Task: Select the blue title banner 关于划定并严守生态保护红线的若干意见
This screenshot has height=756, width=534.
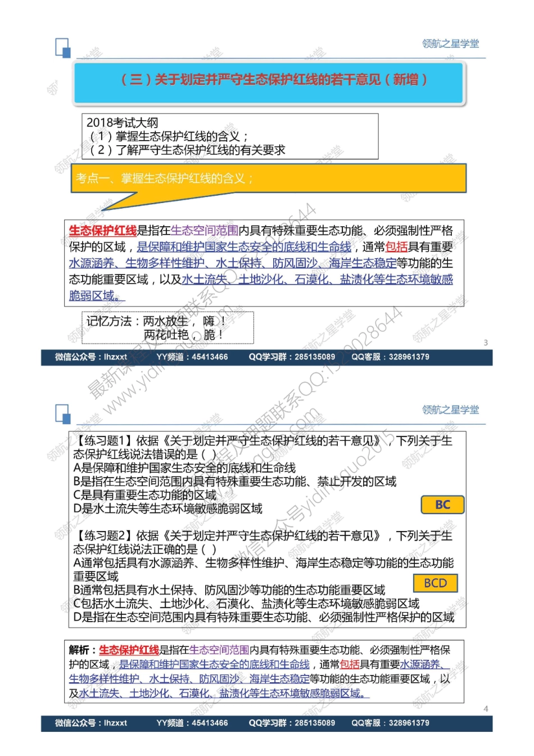Action: 269,83
